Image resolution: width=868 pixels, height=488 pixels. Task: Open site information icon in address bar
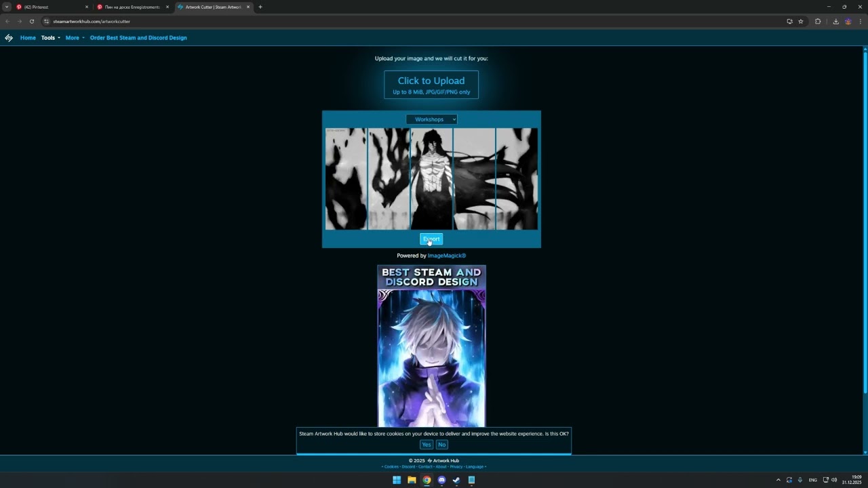(x=46, y=21)
